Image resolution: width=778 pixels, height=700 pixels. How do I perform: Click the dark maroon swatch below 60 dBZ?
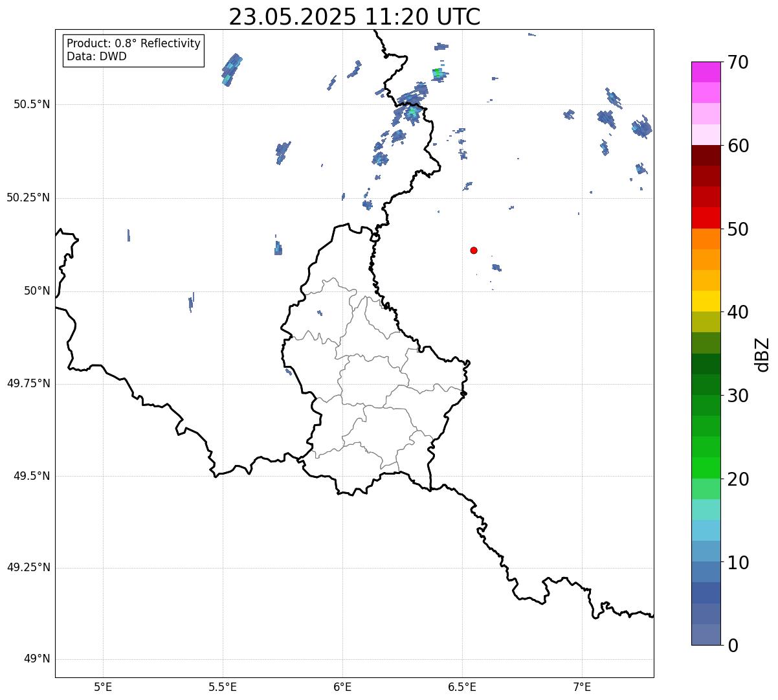point(706,155)
